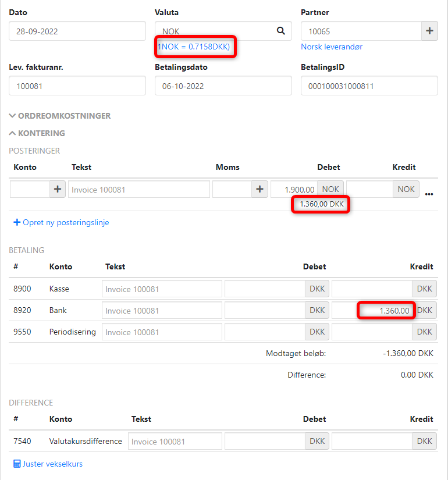Click the Valutakursdifference Kredit field

[x=372, y=441]
